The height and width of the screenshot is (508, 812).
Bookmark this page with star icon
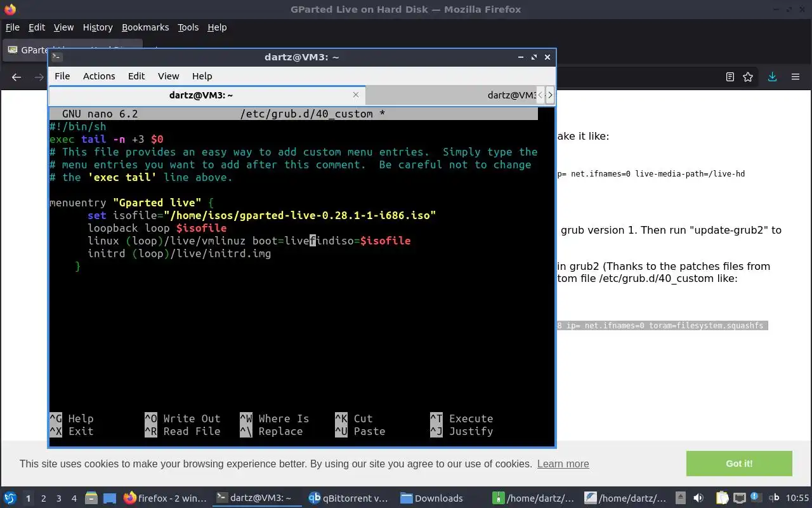coord(748,77)
